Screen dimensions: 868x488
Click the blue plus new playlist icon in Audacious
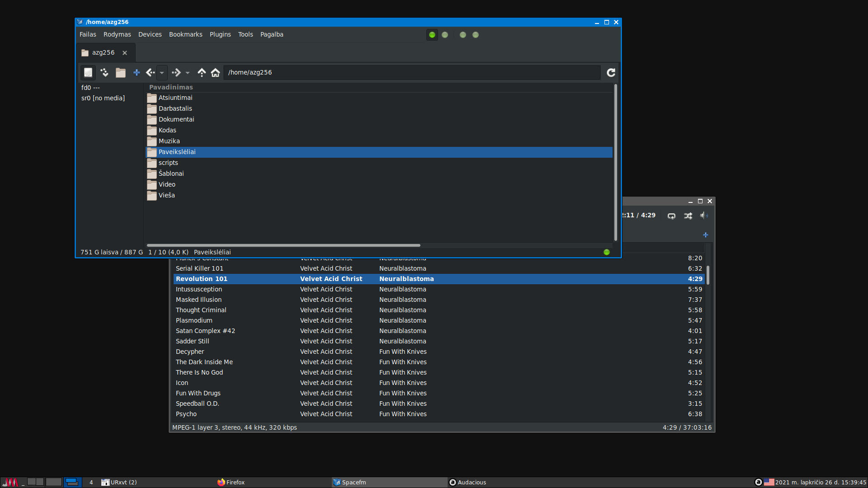click(705, 235)
